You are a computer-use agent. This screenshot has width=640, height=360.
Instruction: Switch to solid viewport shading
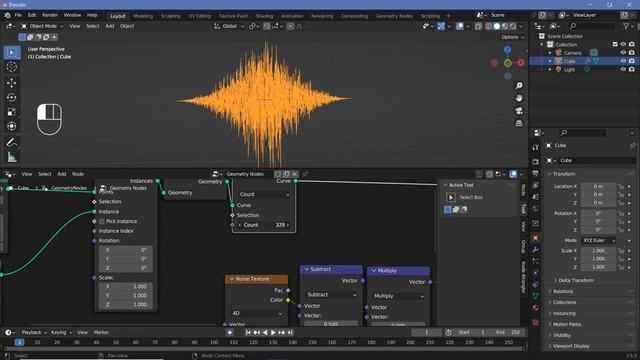[x=497, y=26]
